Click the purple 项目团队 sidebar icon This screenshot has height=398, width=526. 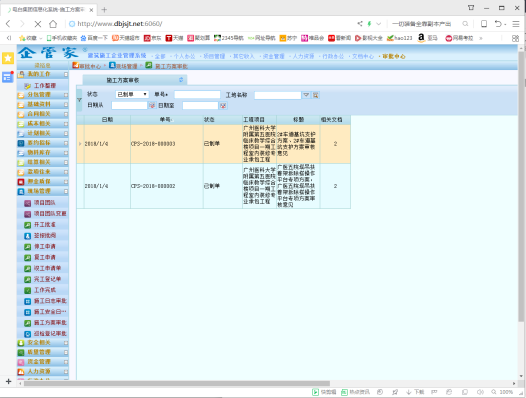click(28, 203)
